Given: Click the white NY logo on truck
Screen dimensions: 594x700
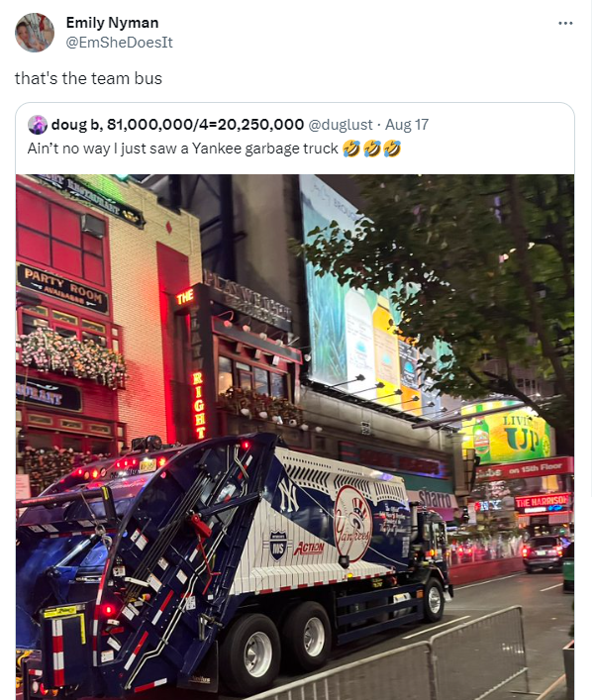Looking at the screenshot, I should coord(288,495).
